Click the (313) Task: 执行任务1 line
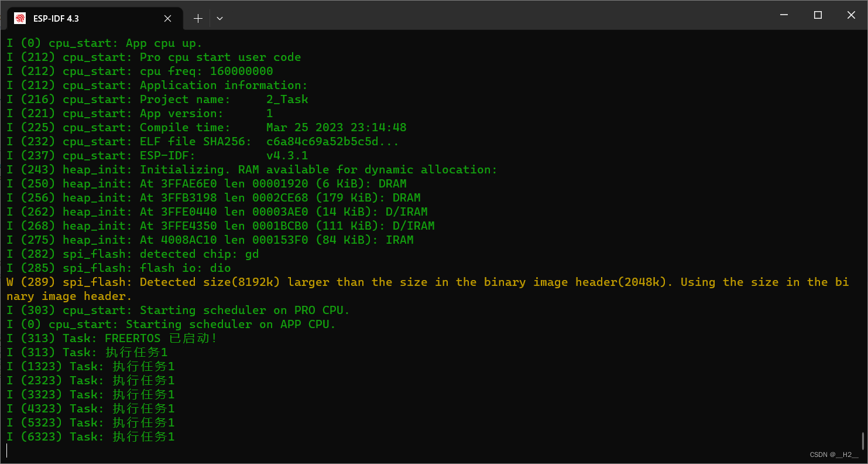 [87, 353]
